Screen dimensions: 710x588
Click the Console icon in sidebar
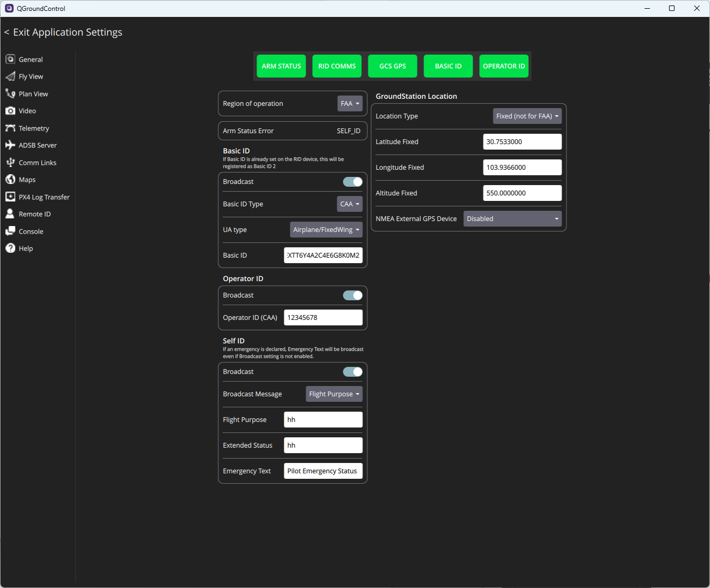pos(10,231)
